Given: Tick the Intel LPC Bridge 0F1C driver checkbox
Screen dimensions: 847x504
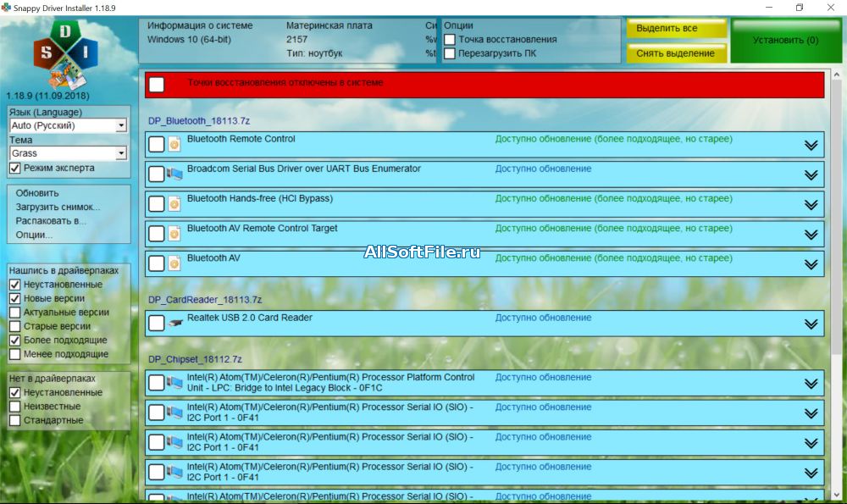Looking at the screenshot, I should click(157, 383).
